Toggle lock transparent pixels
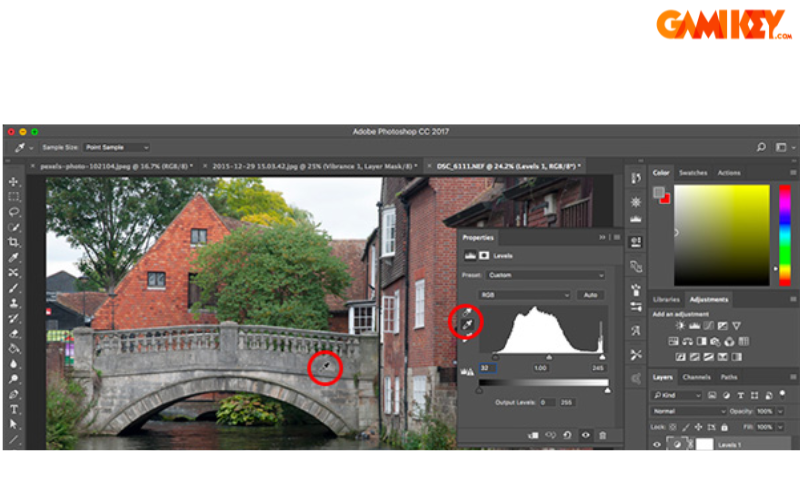 tap(673, 427)
